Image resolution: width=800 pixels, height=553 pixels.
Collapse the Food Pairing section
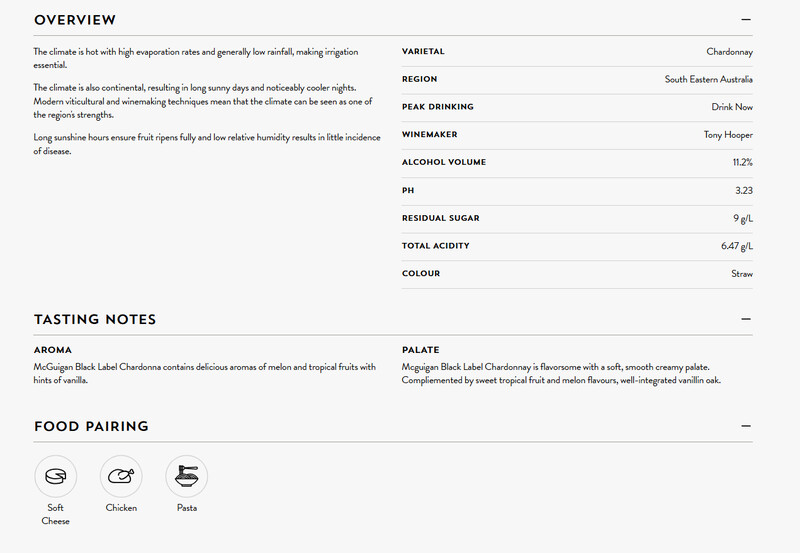coord(746,426)
